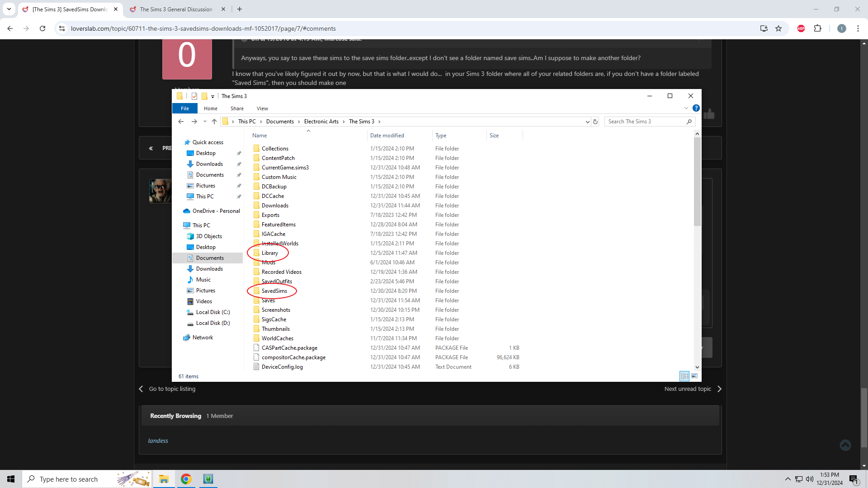Expand chevron after The Sims 3 breadcrumb

click(x=379, y=122)
